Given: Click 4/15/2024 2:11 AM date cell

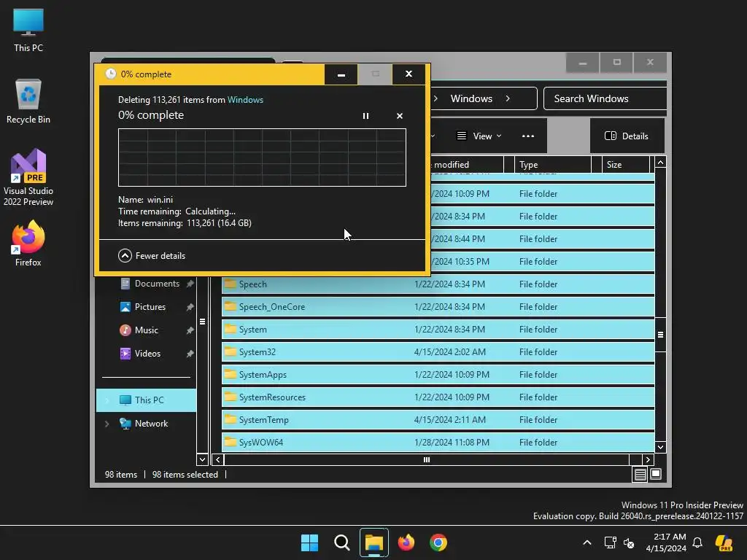Looking at the screenshot, I should (x=450, y=420).
